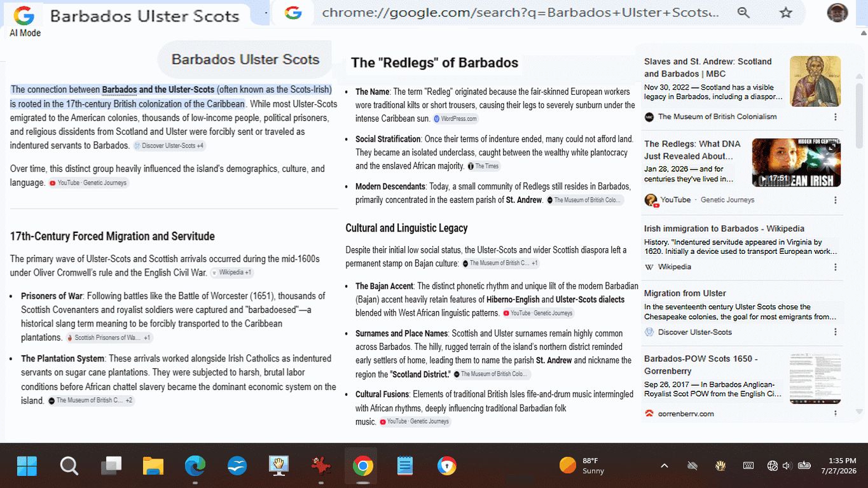Bookmark this page with the star icon
868x488 pixels.
786,13
